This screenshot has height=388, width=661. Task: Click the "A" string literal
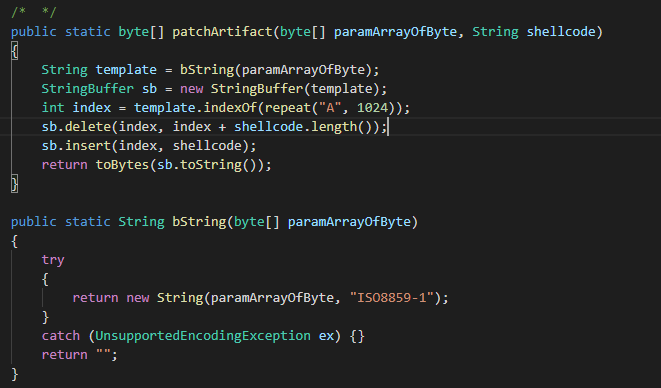330,108
